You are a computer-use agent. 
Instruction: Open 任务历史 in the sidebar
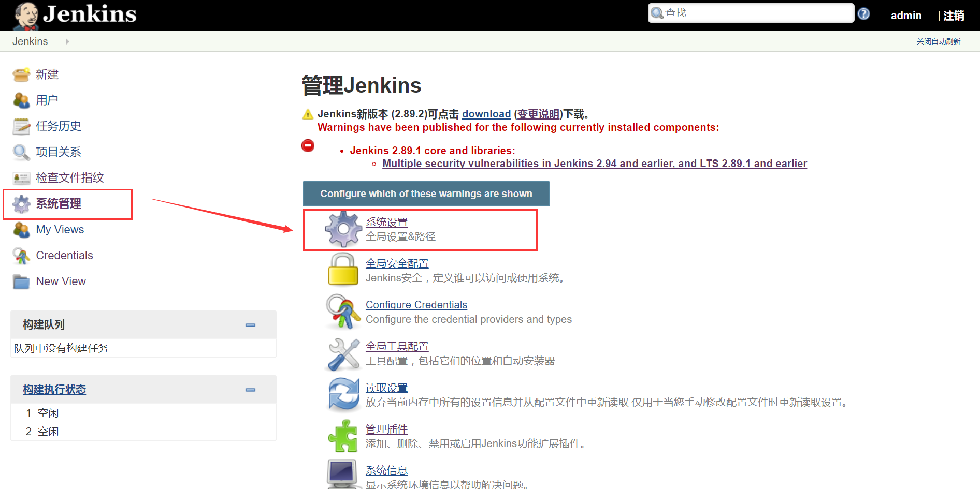tap(59, 126)
